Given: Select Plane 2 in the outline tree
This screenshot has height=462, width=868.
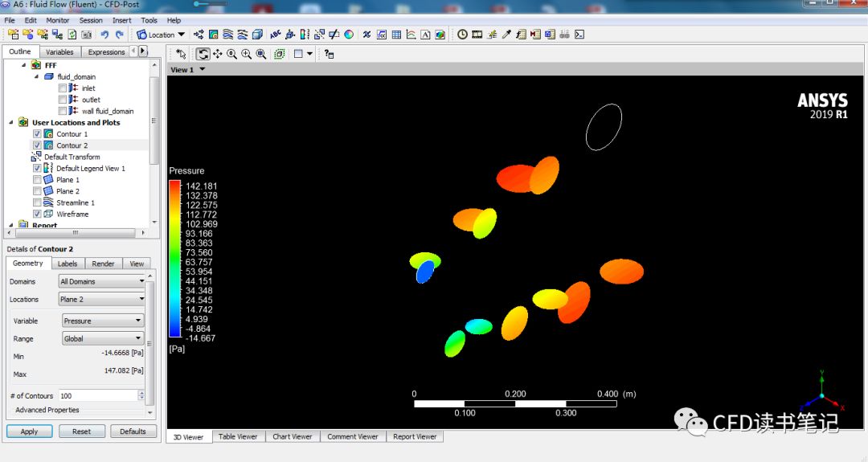Looking at the screenshot, I should tap(68, 191).
